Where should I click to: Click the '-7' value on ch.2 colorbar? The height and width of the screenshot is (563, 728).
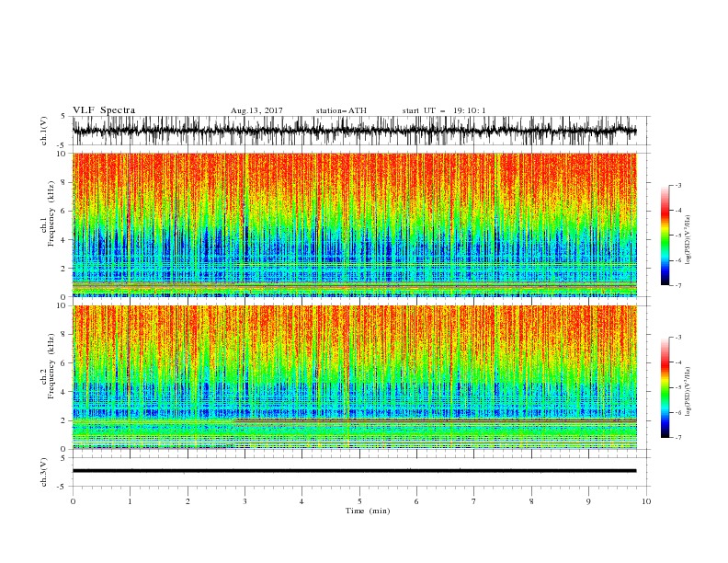pyautogui.click(x=677, y=437)
